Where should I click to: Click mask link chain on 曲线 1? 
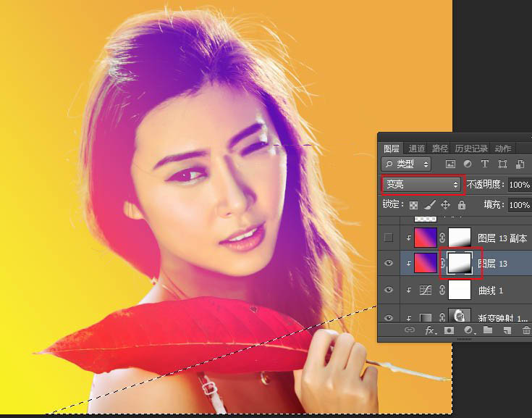coord(442,290)
